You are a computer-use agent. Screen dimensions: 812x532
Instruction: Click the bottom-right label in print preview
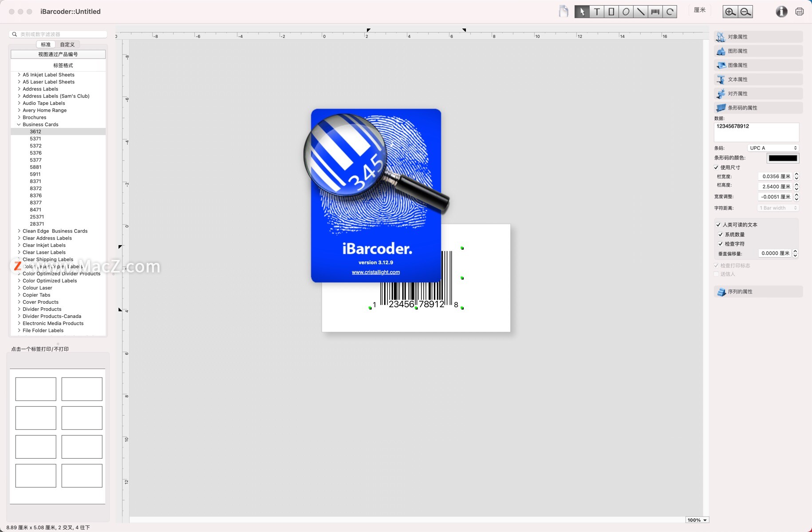tap(82, 476)
